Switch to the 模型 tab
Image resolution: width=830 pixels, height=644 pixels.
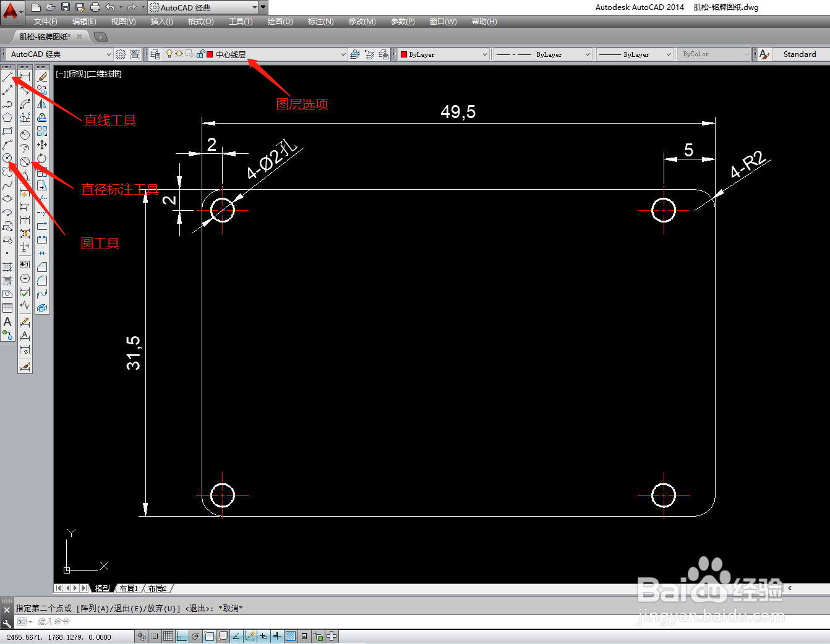(103, 588)
